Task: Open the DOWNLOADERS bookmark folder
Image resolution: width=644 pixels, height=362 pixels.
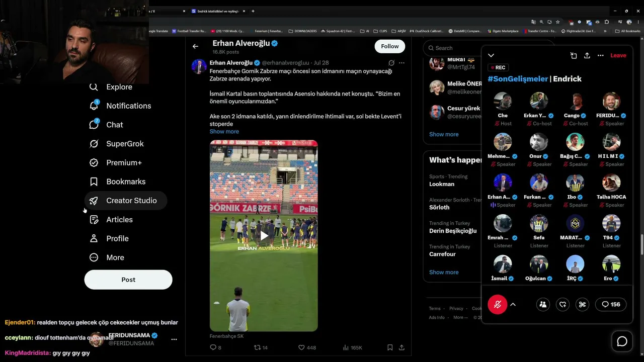Action: [303, 31]
